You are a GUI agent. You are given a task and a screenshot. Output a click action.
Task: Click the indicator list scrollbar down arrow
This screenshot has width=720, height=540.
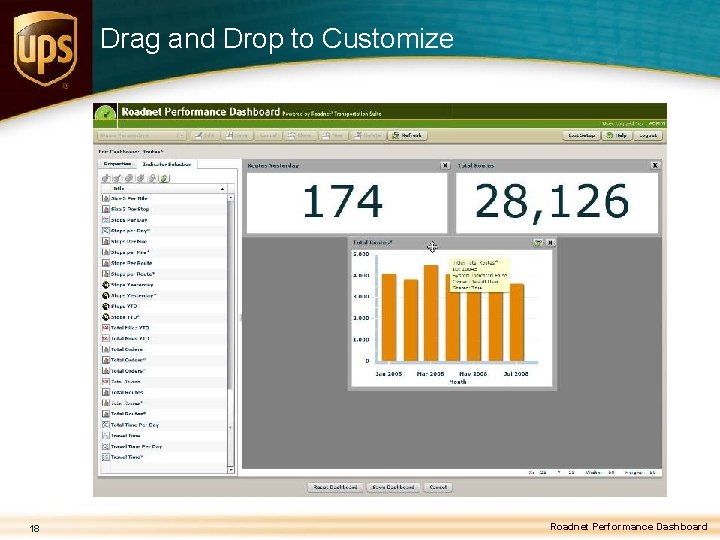[x=231, y=469]
